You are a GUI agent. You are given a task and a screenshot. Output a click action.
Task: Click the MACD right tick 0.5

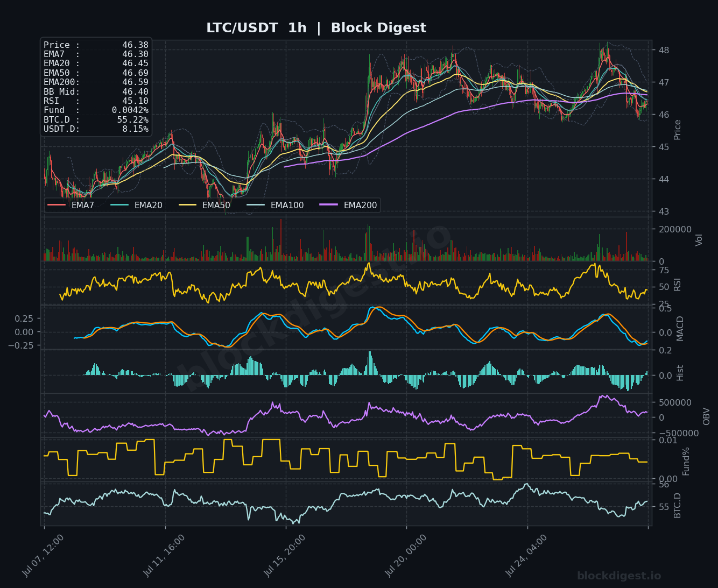pos(665,309)
